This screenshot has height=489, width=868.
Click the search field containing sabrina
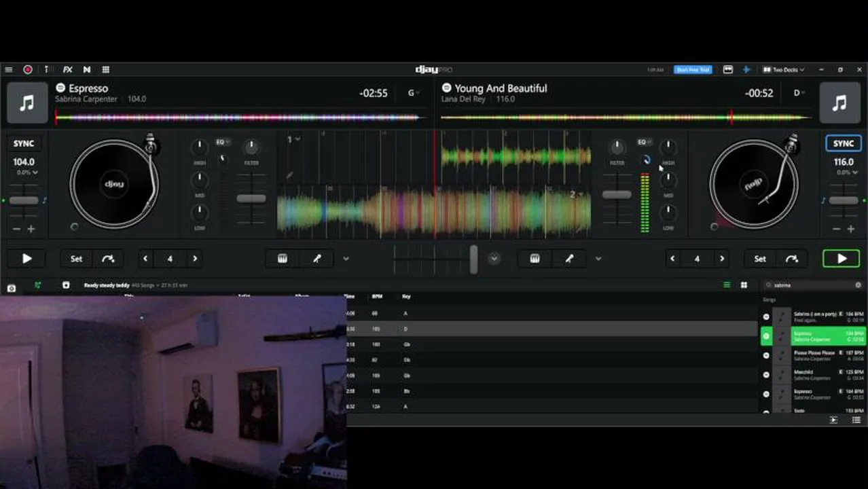pos(812,285)
